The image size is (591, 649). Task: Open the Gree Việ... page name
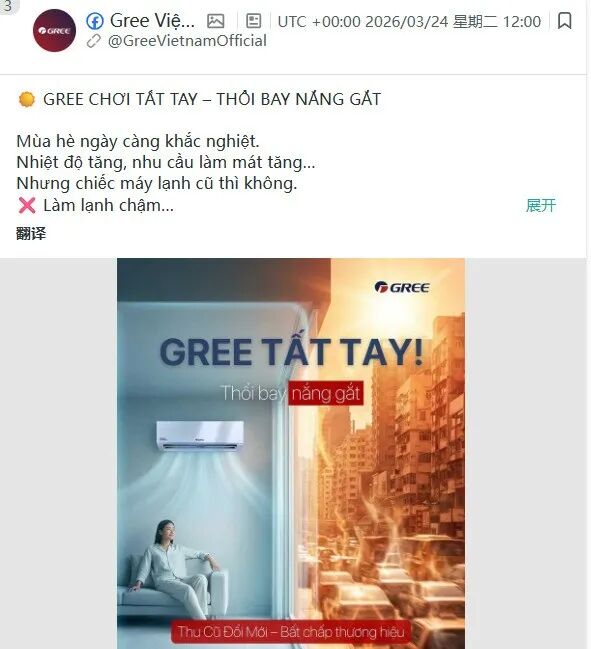click(152, 21)
